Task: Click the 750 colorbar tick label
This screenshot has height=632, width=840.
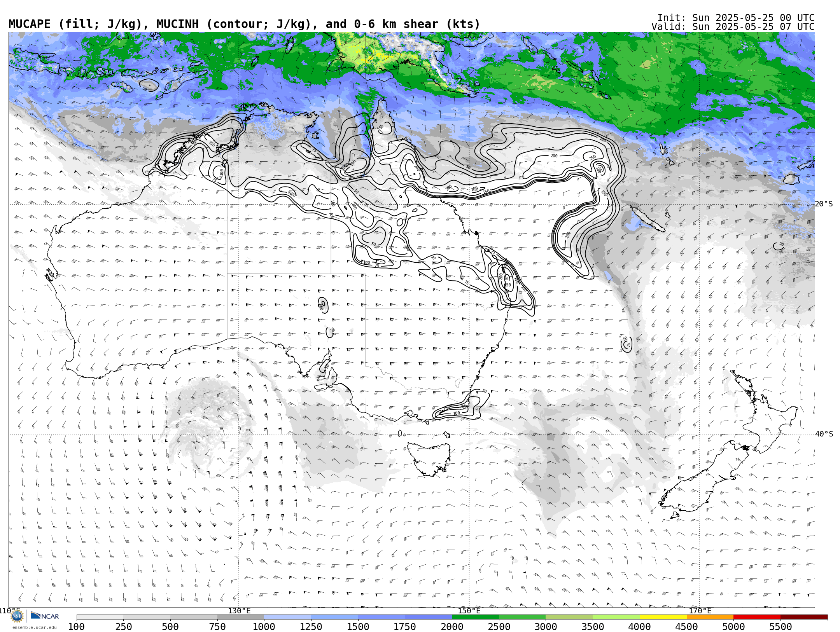Action: coord(217,627)
